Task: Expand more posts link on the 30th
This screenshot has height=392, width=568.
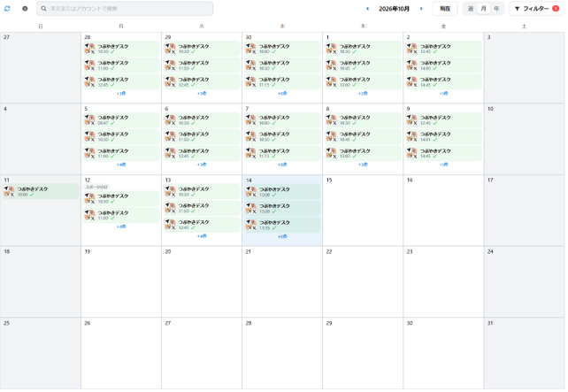Action: [x=282, y=94]
